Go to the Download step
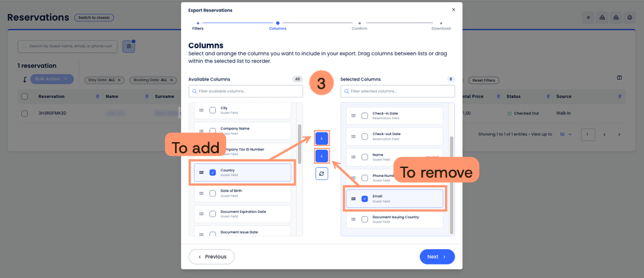This screenshot has width=644, height=278. [x=440, y=26]
